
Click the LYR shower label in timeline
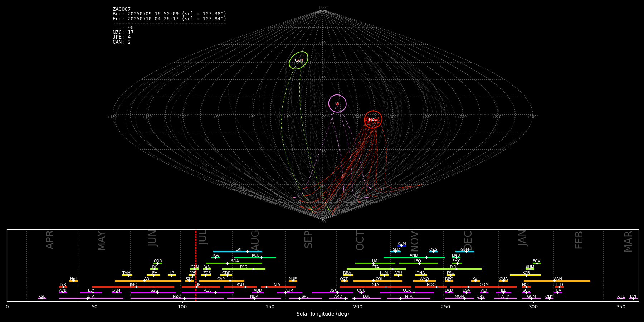63,285
